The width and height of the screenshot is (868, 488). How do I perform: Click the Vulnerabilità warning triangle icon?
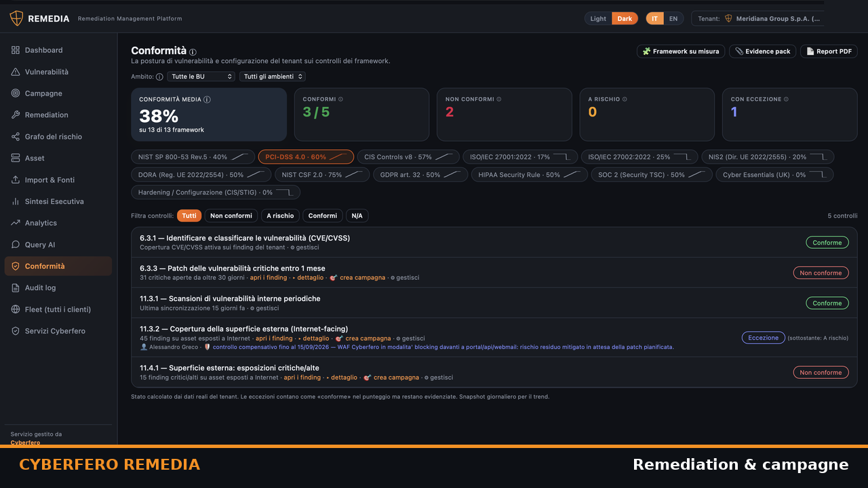[16, 72]
